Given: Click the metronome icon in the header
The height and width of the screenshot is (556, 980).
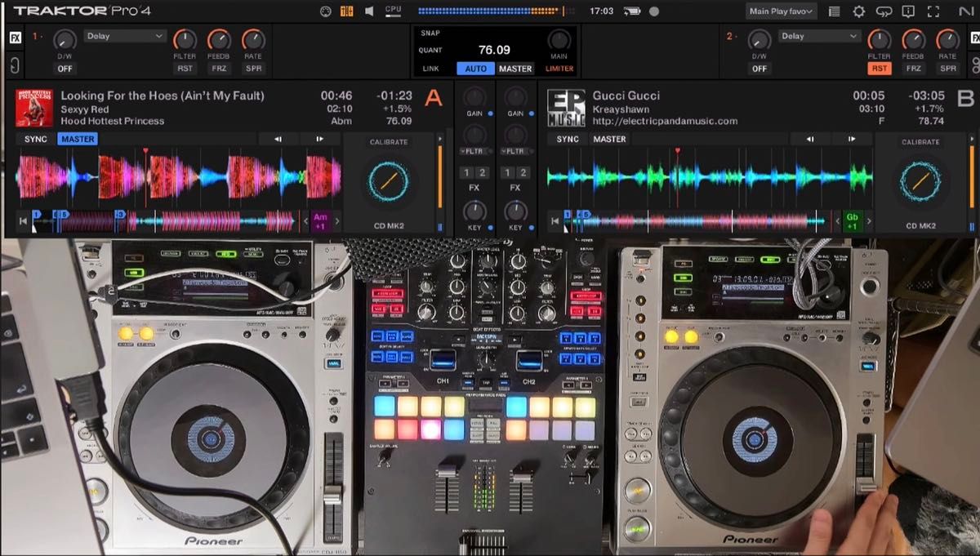Looking at the screenshot, I should click(345, 11).
